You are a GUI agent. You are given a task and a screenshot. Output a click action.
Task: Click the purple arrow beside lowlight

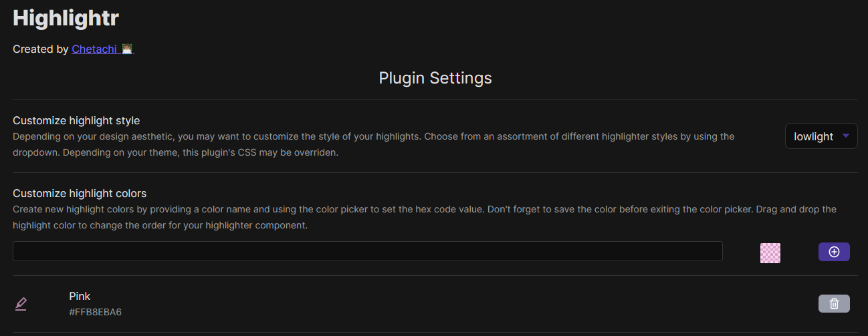[846, 136]
